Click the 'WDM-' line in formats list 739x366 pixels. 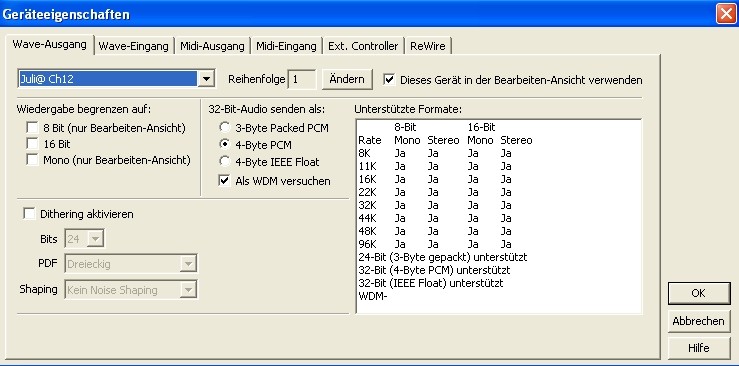click(373, 296)
